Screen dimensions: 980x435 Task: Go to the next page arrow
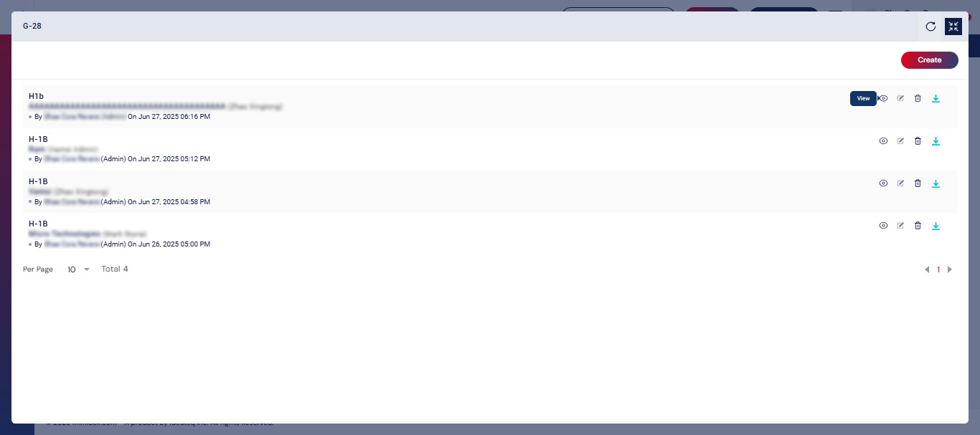point(950,269)
